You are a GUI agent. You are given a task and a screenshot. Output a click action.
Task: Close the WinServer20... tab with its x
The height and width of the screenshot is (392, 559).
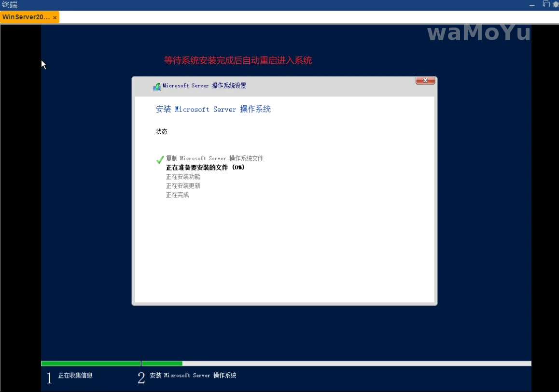point(55,17)
